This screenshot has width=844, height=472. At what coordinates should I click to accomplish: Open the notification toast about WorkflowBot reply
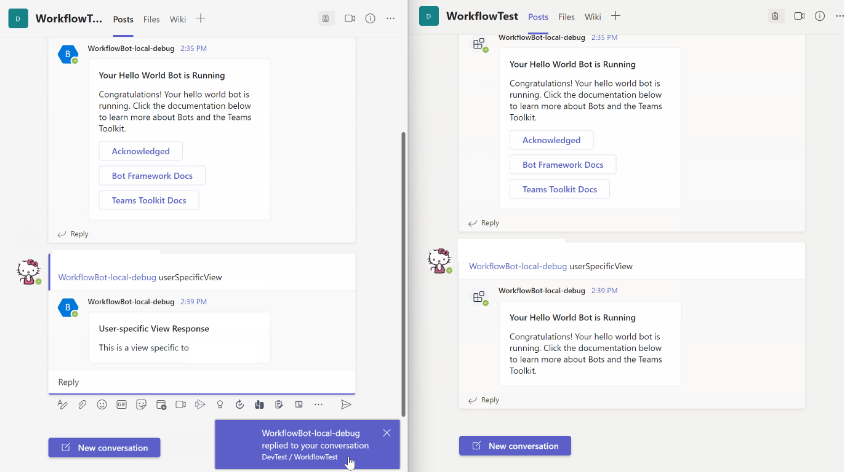(x=307, y=445)
